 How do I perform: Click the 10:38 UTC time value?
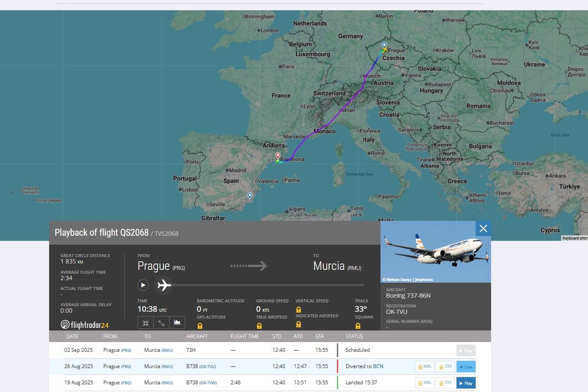pyautogui.click(x=152, y=309)
